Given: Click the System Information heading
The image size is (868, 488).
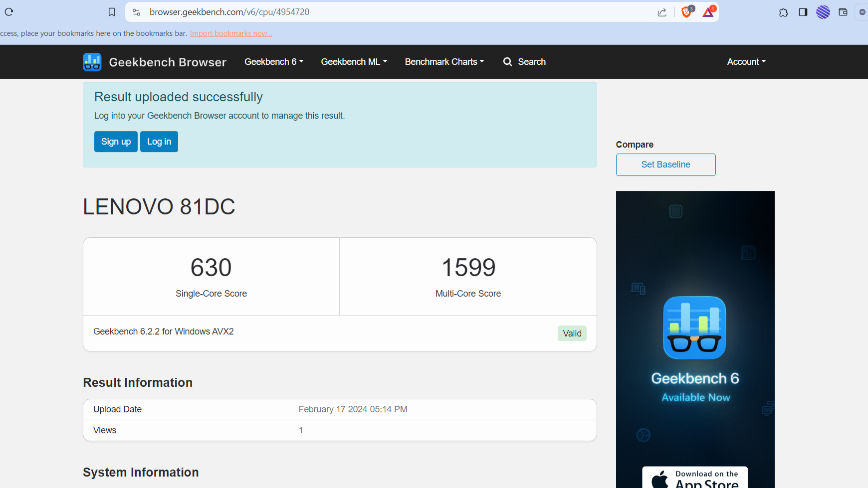Looking at the screenshot, I should point(141,472).
